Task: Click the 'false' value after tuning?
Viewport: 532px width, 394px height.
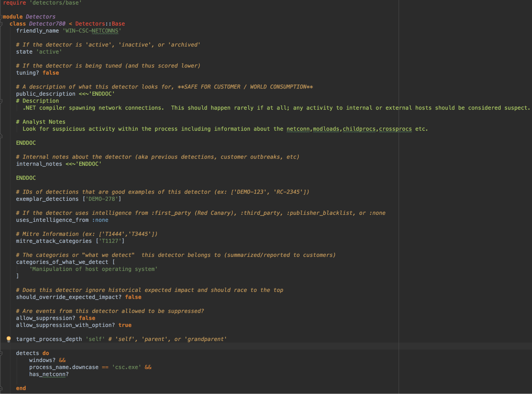Action: point(51,73)
